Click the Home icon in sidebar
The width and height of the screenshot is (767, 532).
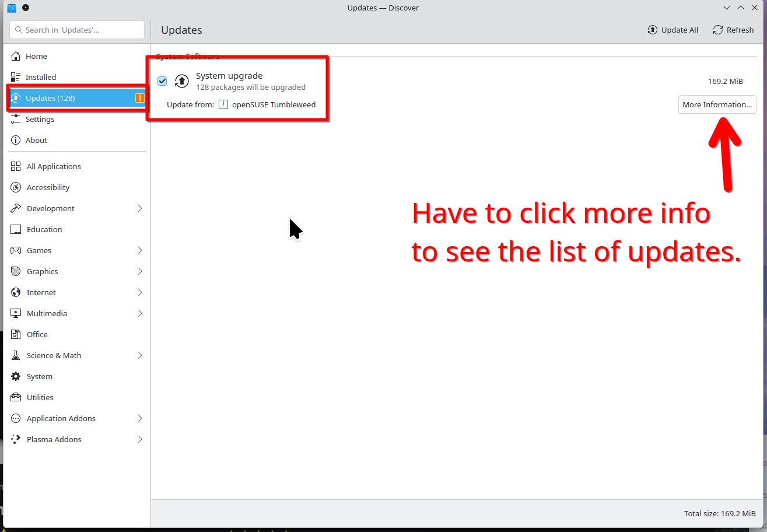click(x=16, y=56)
